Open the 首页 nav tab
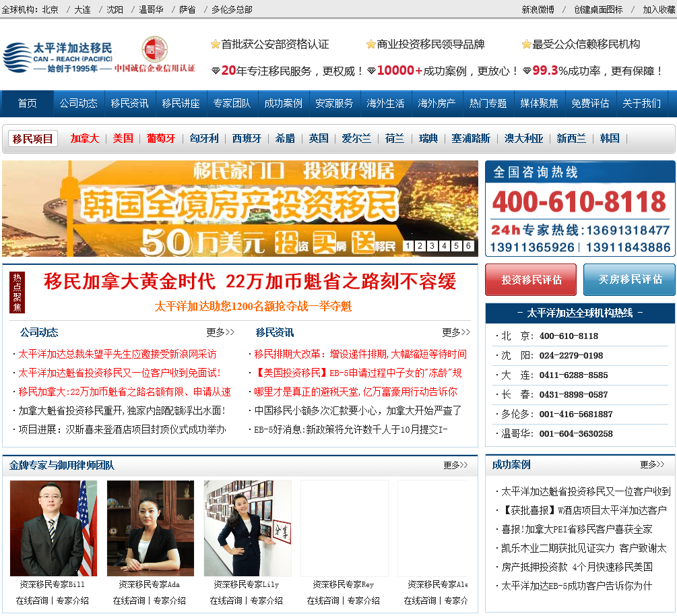 27,104
